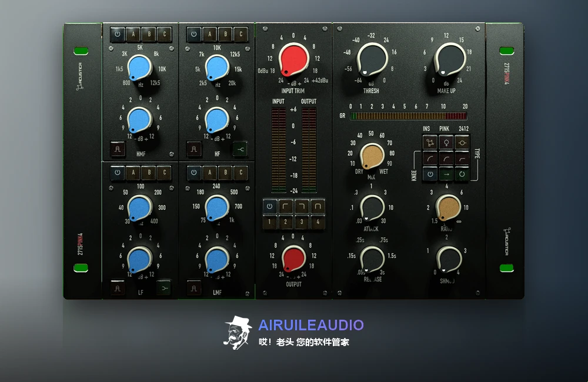Select the 2412 compressor type icon
This screenshot has height=382, width=588.
tap(462, 143)
